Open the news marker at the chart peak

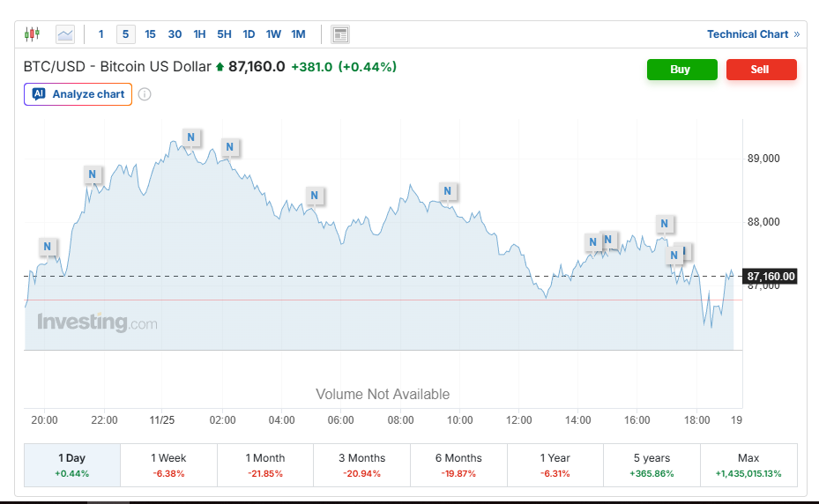[191, 137]
